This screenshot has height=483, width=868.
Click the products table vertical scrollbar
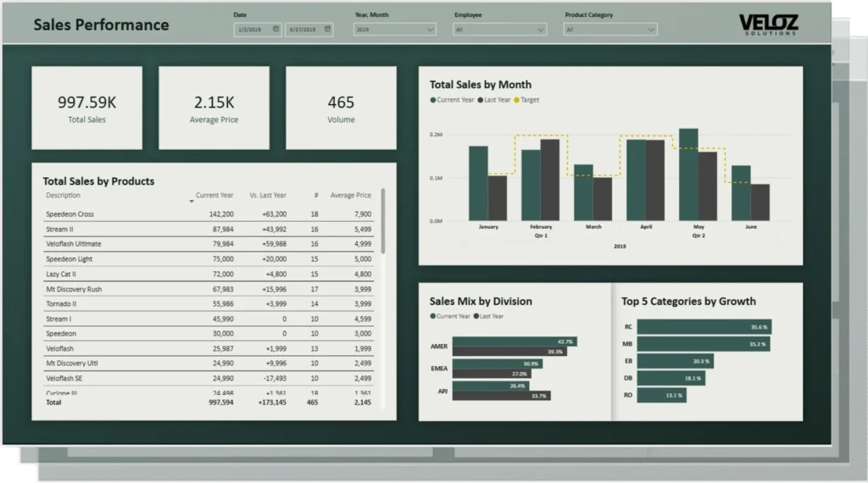(383, 220)
